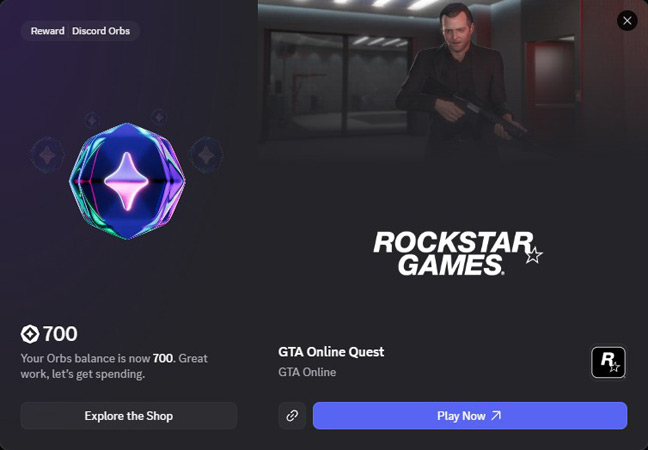Image resolution: width=648 pixels, height=450 pixels.
Task: Click the Orbs balance message text
Action: click(x=114, y=366)
